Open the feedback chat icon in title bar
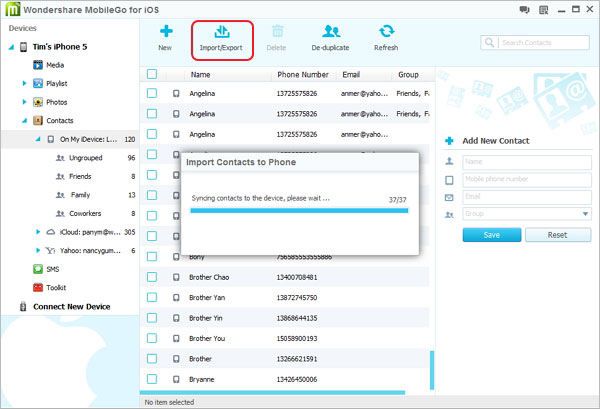This screenshot has height=409, width=600. pos(524,10)
